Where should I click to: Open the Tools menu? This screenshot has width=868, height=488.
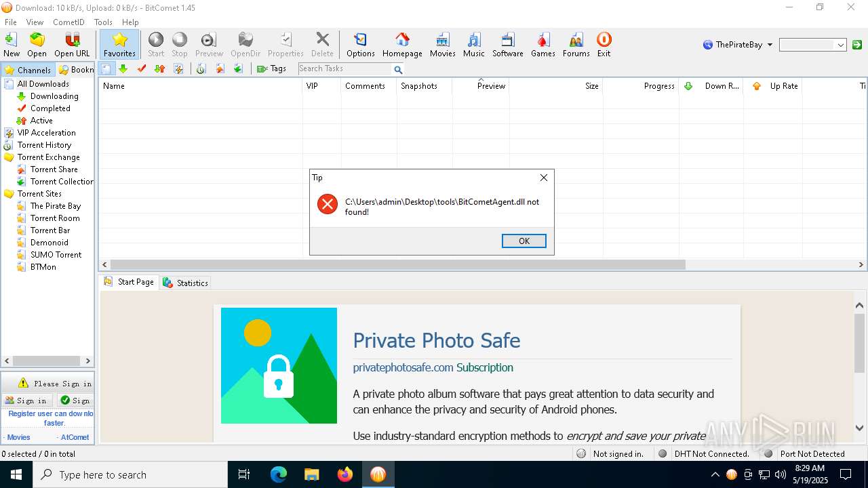point(103,22)
